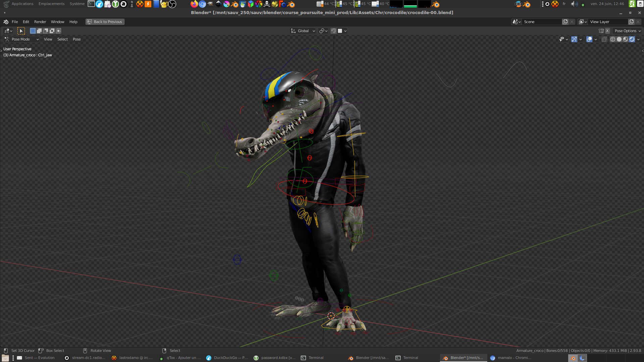Set selection mode to subtract
This screenshot has width=644, height=362.
pyautogui.click(x=46, y=31)
